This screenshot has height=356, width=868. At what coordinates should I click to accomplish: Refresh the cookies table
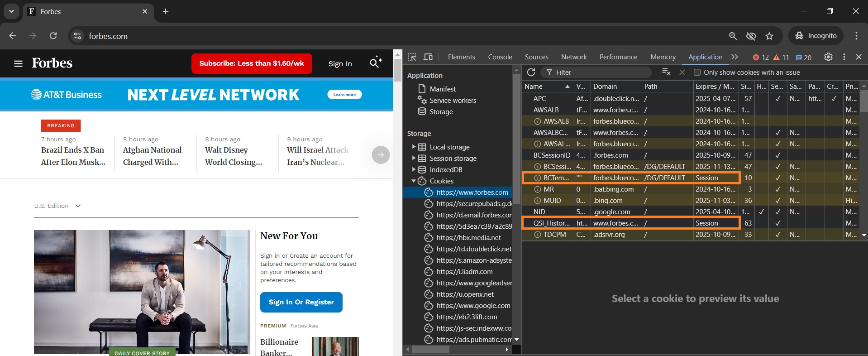(x=531, y=72)
